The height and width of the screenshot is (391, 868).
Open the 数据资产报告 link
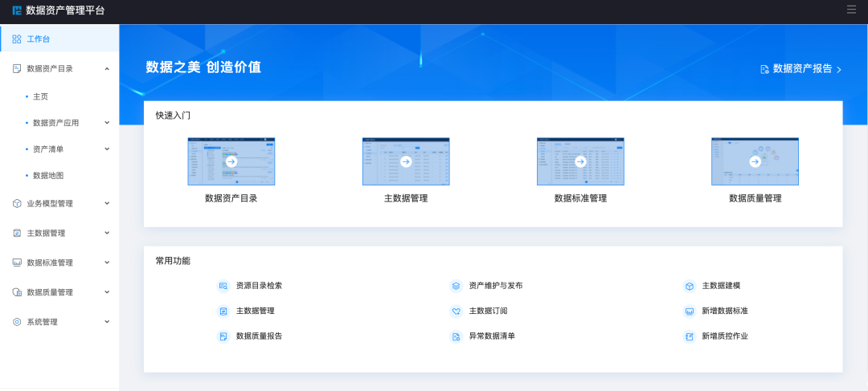(x=800, y=69)
